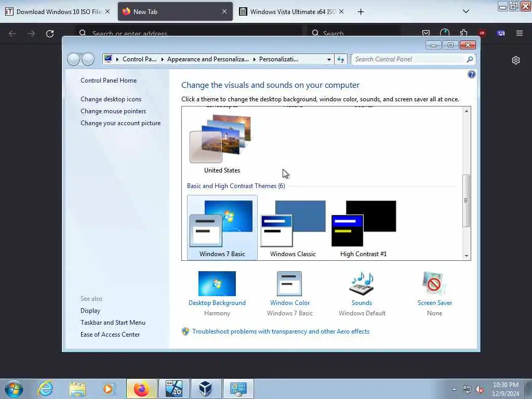Click the Firefox search or enter address bar

(189, 33)
